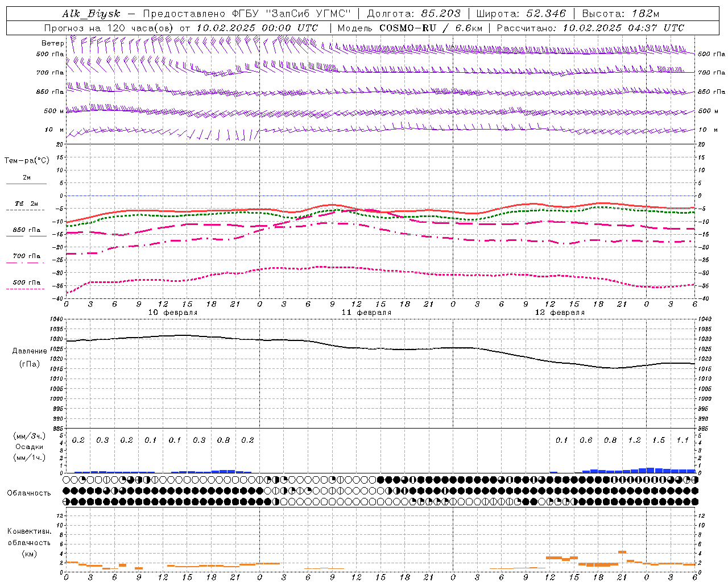Click the "Облачность" cloud cover row label
This screenshot has width=728, height=582.
29,493
